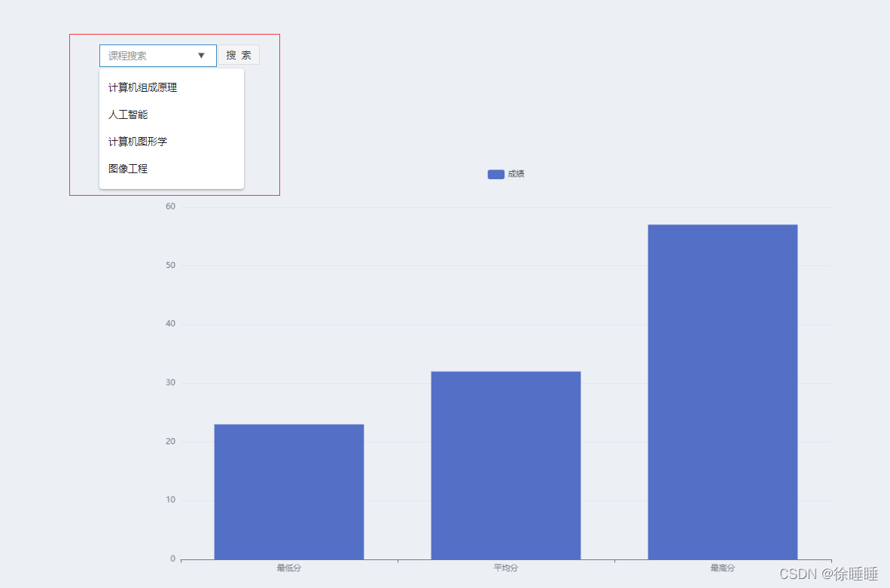Click the 课程搜索 course search input

click(158, 56)
